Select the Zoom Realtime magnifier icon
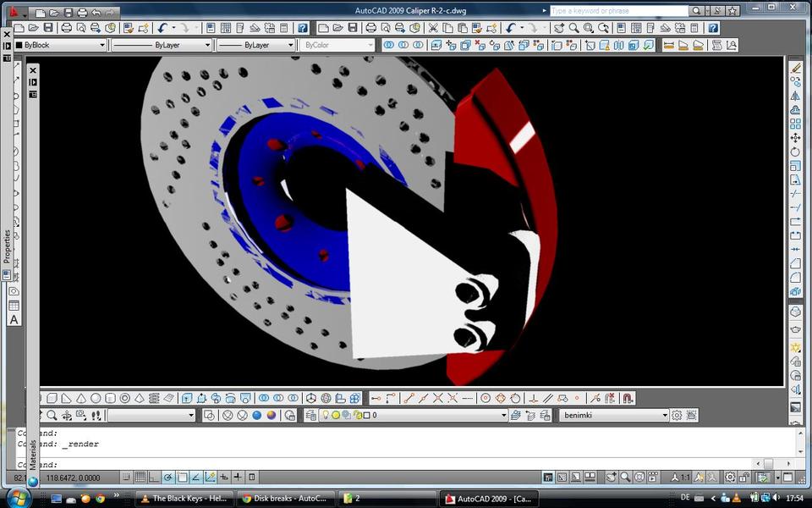This screenshot has width=812, height=508. pyautogui.click(x=573, y=28)
